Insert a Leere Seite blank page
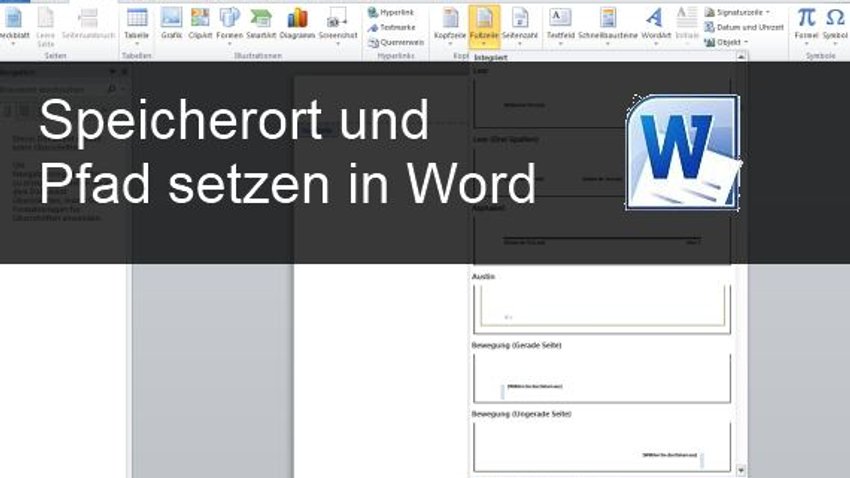 46,25
